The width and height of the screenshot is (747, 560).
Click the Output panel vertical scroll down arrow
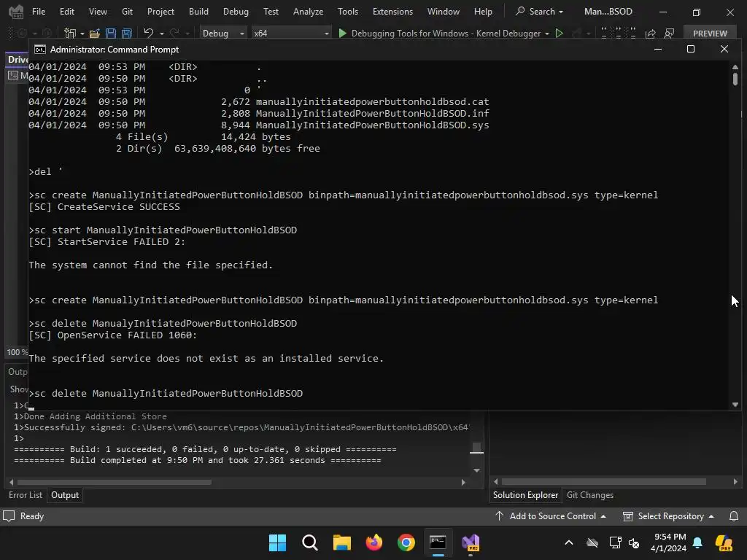coord(476,470)
